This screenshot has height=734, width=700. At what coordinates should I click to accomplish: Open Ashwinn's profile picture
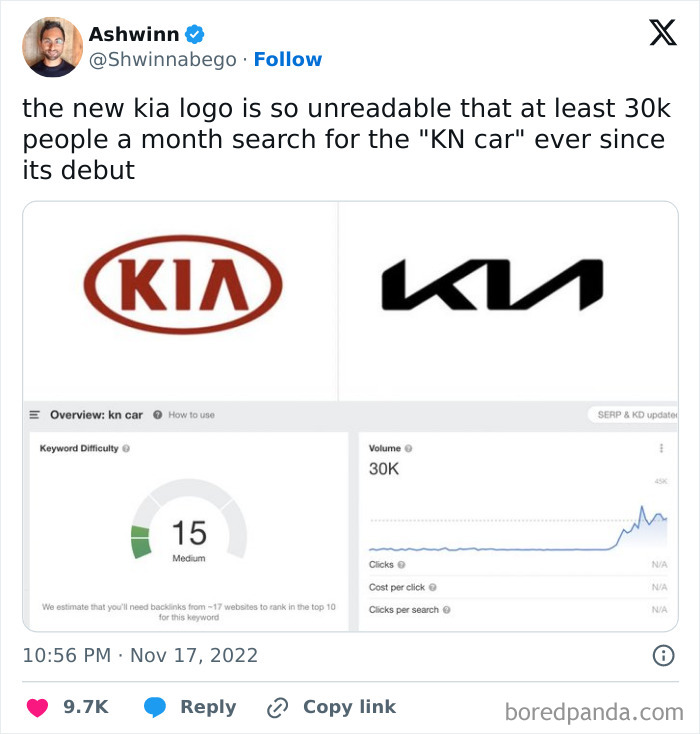[x=52, y=46]
